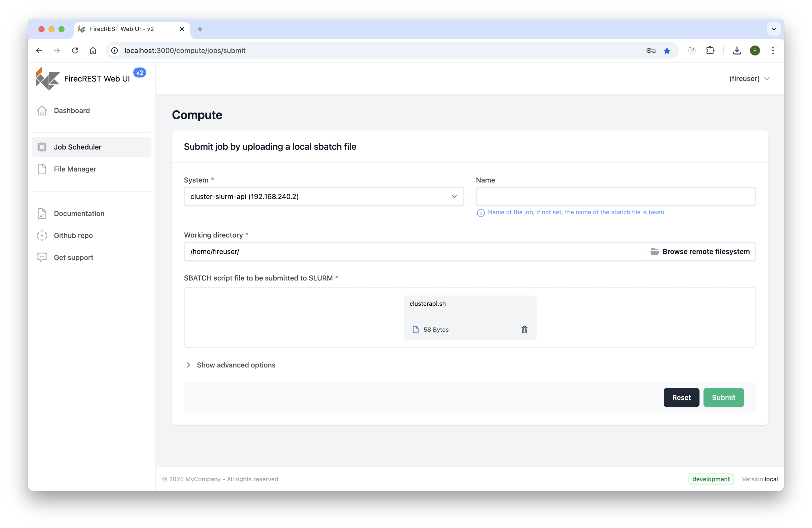812x528 pixels.
Task: Click the MyCompany copyright text
Action: pyautogui.click(x=220, y=479)
